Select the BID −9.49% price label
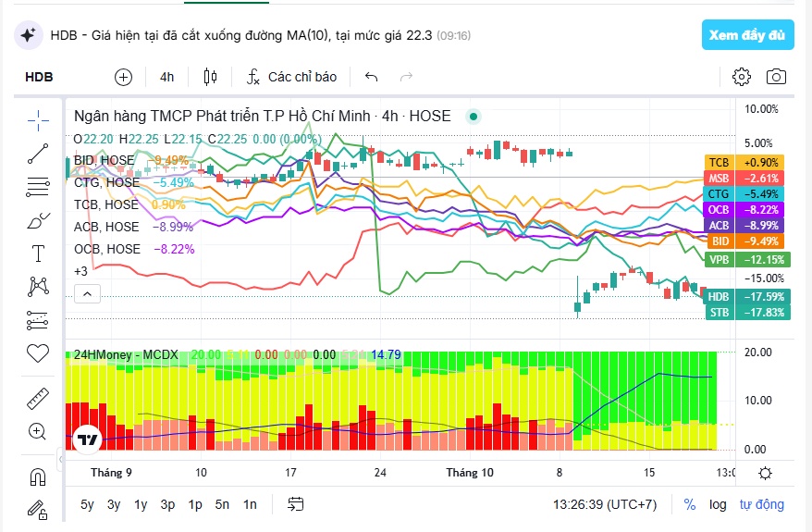 [x=745, y=241]
